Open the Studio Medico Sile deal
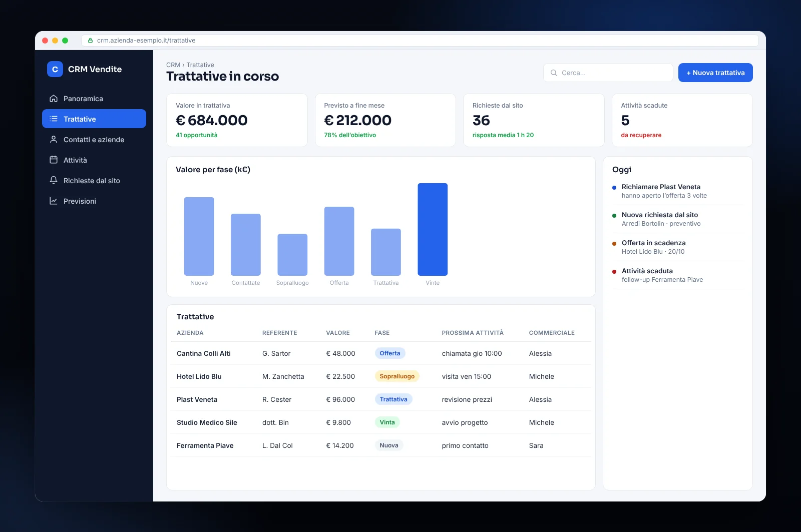The image size is (801, 532). (207, 422)
